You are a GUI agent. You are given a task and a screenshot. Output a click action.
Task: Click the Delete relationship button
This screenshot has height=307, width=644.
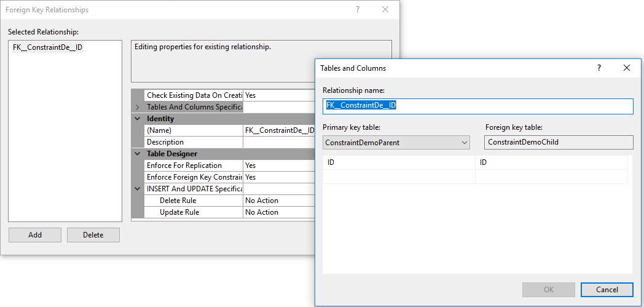(x=93, y=235)
